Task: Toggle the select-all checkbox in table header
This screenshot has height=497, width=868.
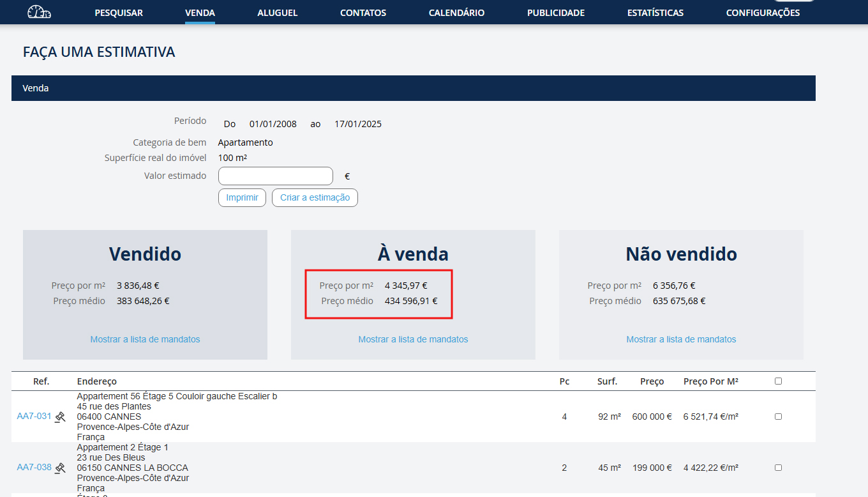Action: (x=778, y=381)
